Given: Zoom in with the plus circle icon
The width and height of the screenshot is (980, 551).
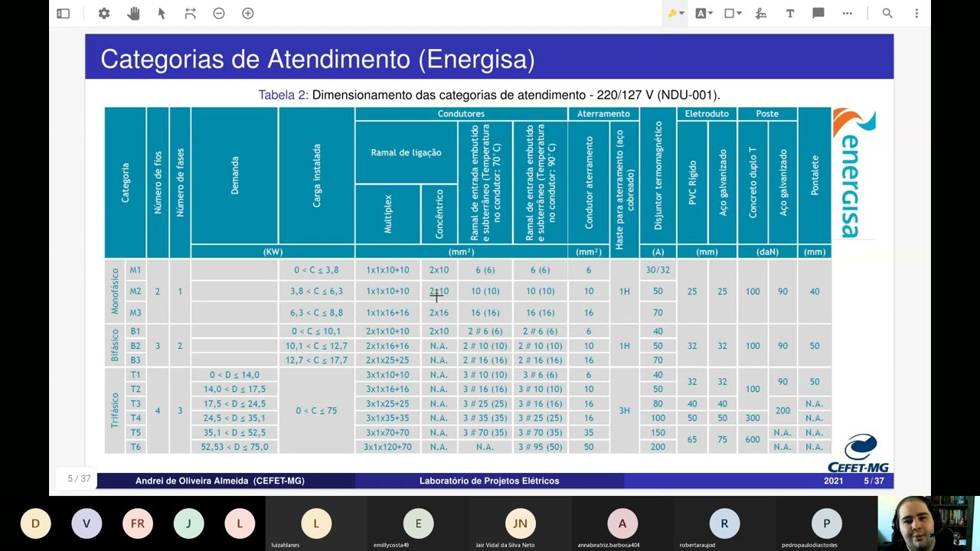Looking at the screenshot, I should pyautogui.click(x=248, y=13).
